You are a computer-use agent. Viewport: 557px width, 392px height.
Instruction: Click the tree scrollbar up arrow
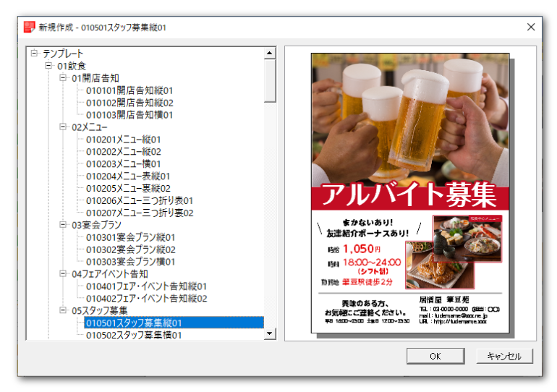(x=271, y=53)
